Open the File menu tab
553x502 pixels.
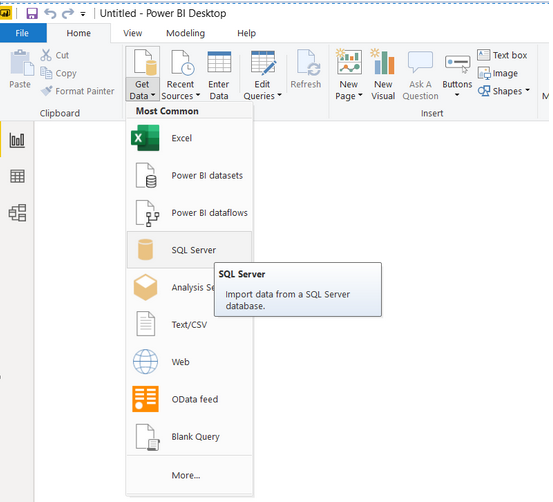[x=22, y=33]
